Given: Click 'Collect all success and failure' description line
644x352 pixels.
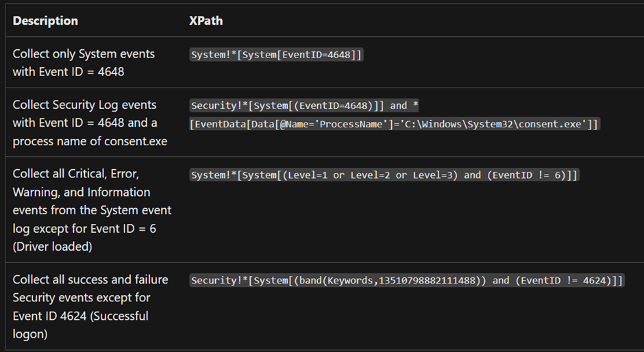Looking at the screenshot, I should [90, 279].
